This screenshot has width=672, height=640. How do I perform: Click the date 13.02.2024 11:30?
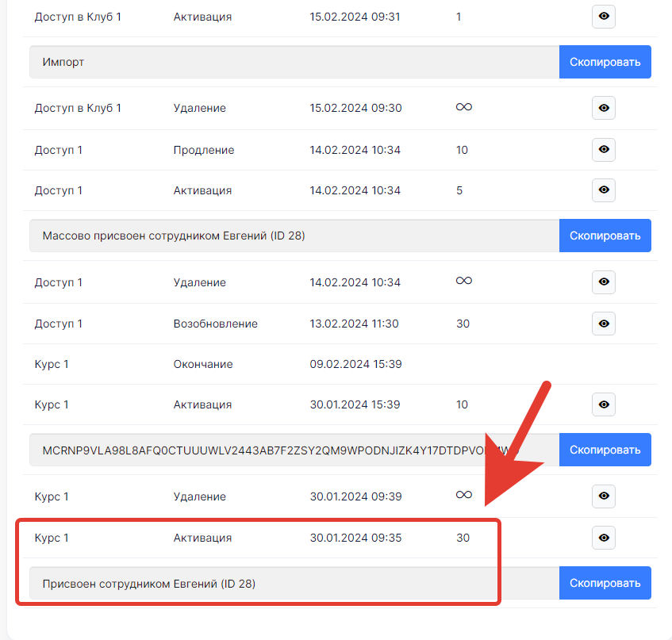(354, 324)
